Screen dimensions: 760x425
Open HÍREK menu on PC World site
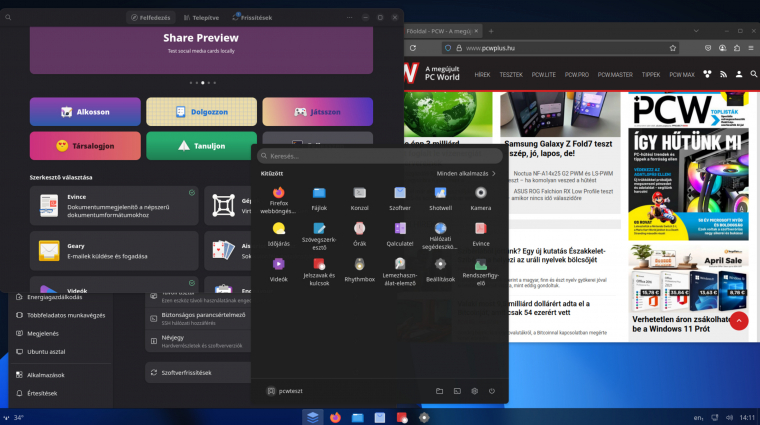tap(482, 75)
